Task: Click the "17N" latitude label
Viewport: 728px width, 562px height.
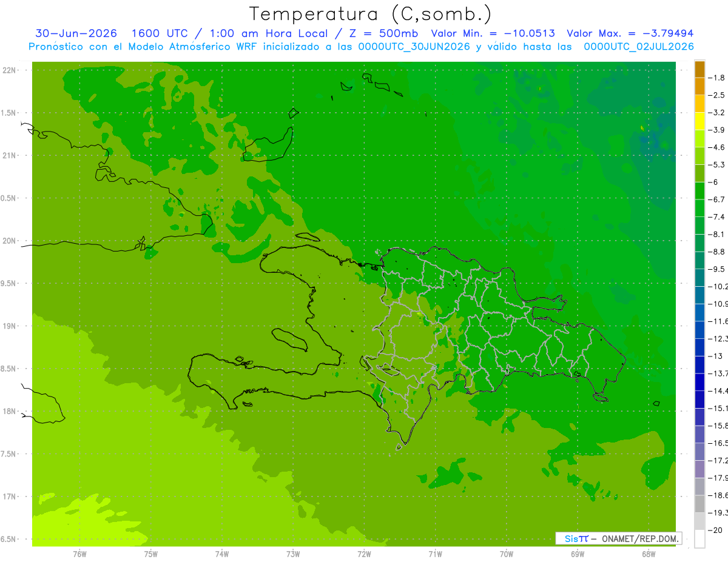Action: (9, 497)
